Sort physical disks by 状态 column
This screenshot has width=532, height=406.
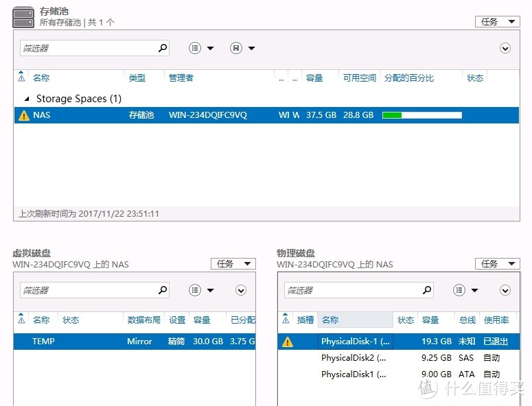pyautogui.click(x=406, y=320)
